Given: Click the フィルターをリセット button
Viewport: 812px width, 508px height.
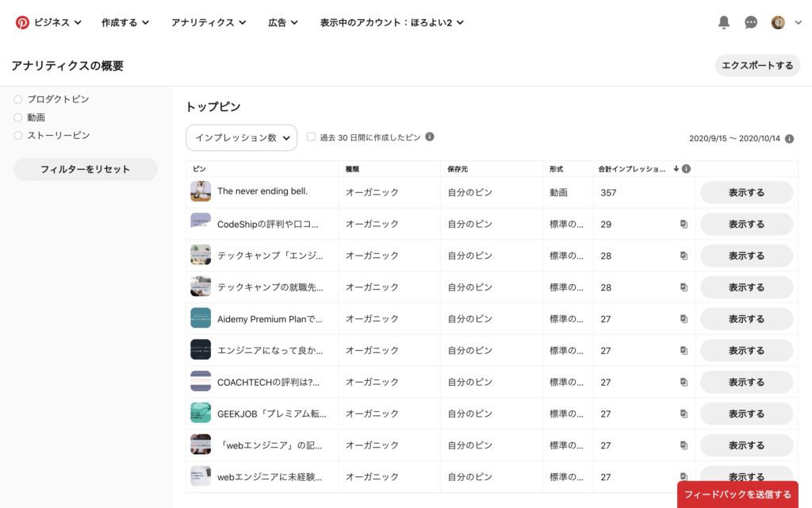Looking at the screenshot, I should tap(86, 169).
